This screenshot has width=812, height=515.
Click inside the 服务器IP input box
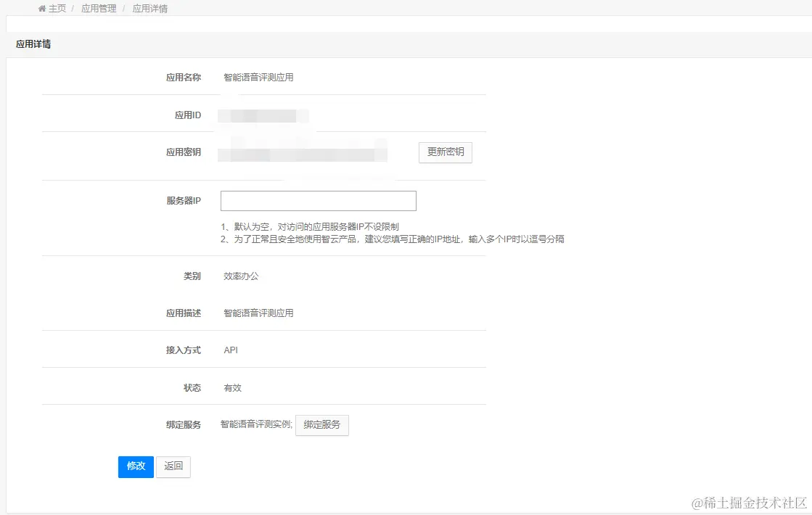point(318,200)
